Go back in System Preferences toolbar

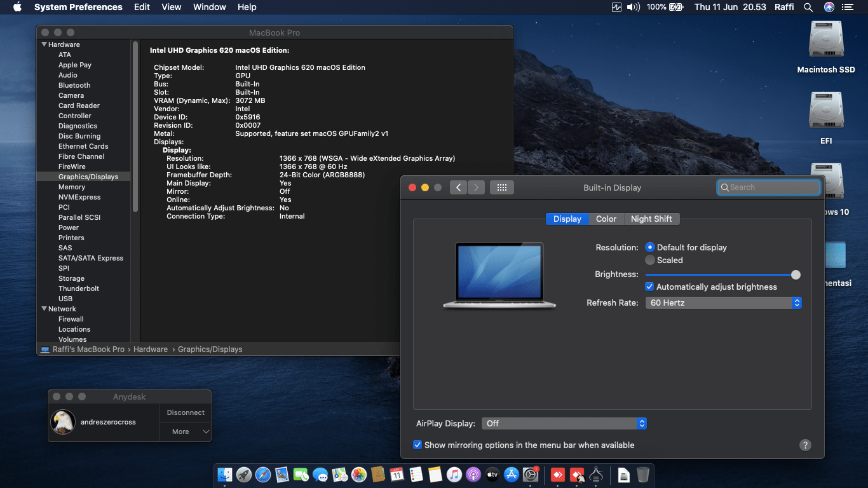coord(458,187)
